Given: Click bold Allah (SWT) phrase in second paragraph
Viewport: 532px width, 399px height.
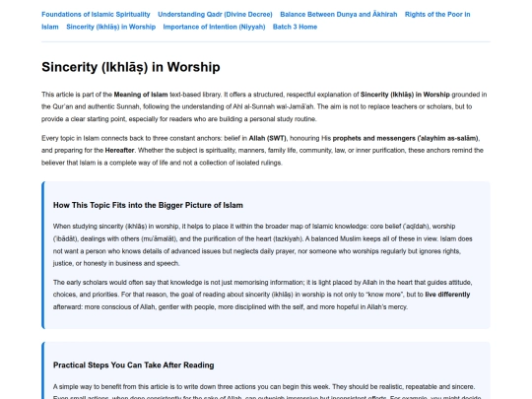Looking at the screenshot, I should tap(268, 138).
